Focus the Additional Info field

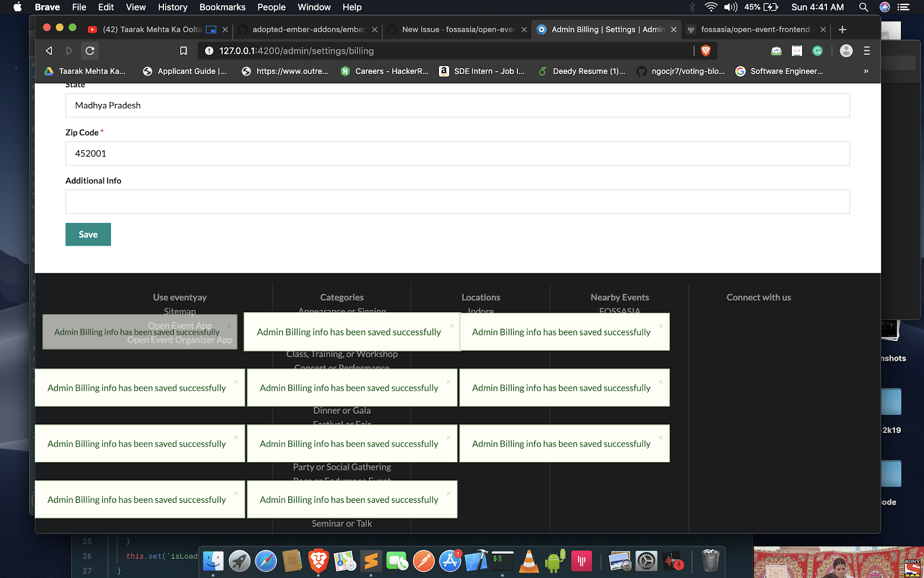coord(457,202)
